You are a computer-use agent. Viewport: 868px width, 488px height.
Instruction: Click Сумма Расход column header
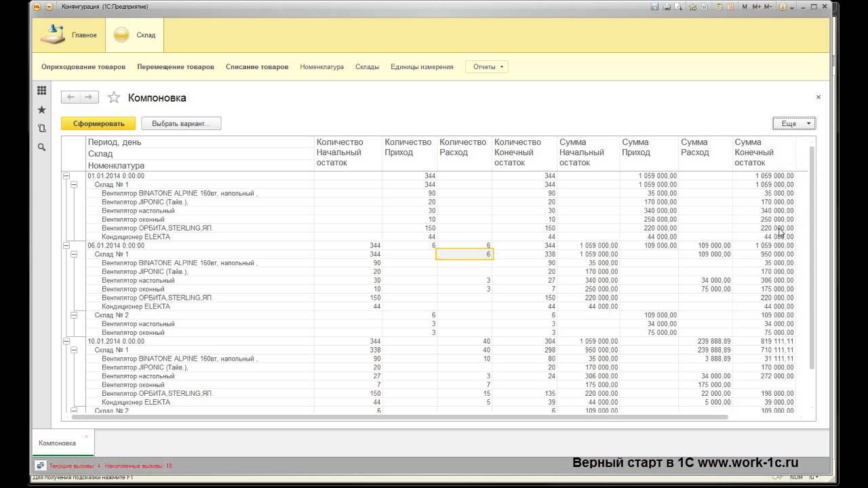point(706,153)
